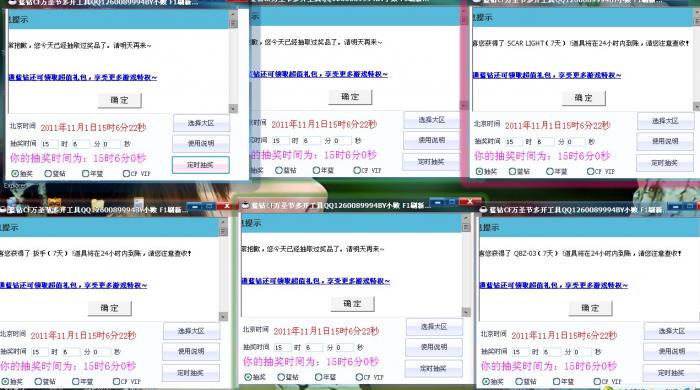Open 使用说明 in the QBZ-03 window
The width and height of the screenshot is (700, 390).
671,352
